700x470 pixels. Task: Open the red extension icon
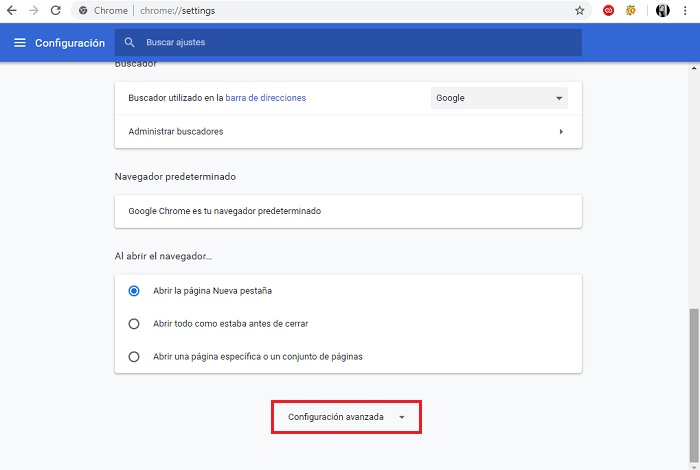[x=608, y=10]
